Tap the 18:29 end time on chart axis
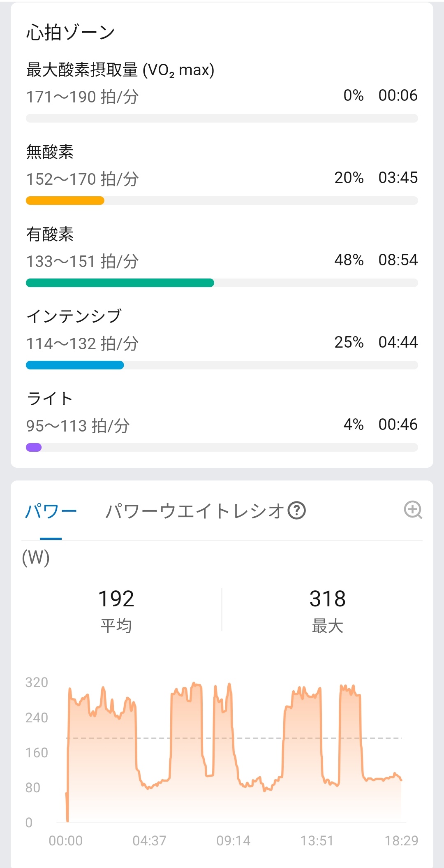This screenshot has width=444, height=868. coord(401,840)
